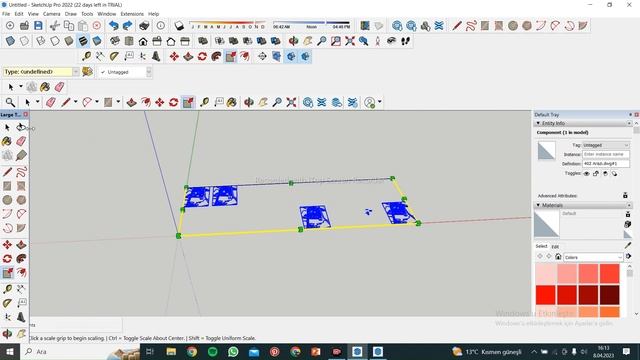Open the Edit menu
The width and height of the screenshot is (640, 360).
pos(19,14)
